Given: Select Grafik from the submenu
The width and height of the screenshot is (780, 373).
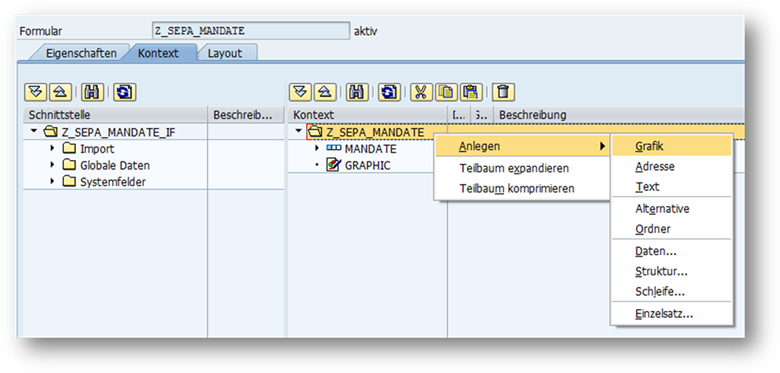Looking at the screenshot, I should tap(672, 146).
